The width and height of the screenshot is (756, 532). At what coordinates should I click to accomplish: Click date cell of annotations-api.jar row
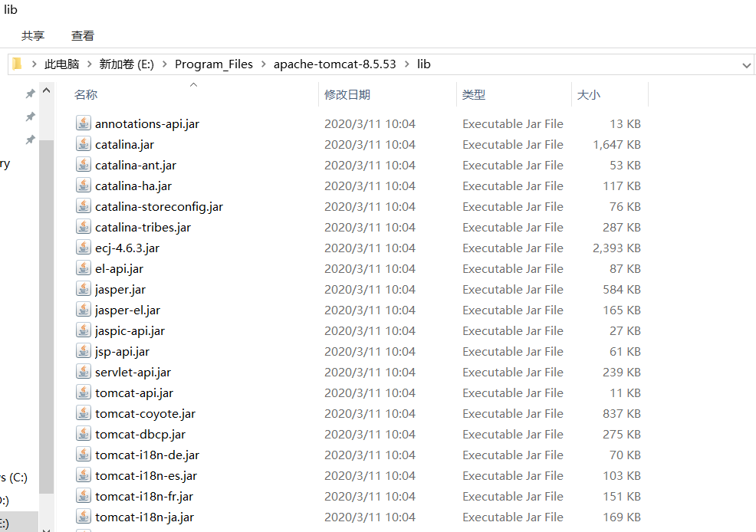click(370, 124)
